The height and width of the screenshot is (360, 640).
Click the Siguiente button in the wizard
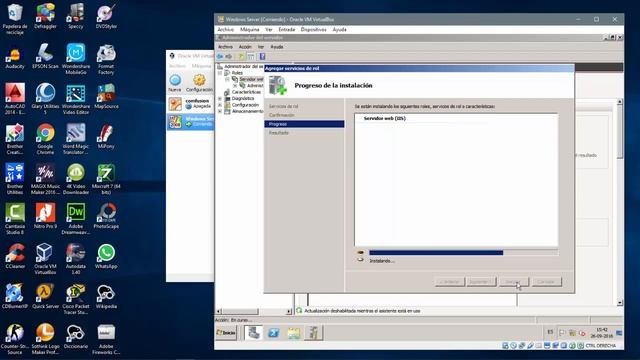pyautogui.click(x=481, y=282)
